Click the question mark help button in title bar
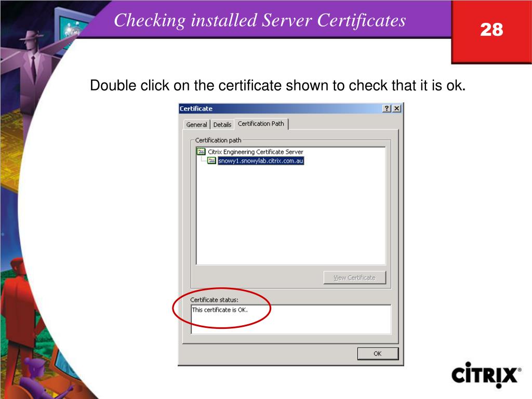Screen dimensions: 532x399 (x=387, y=108)
